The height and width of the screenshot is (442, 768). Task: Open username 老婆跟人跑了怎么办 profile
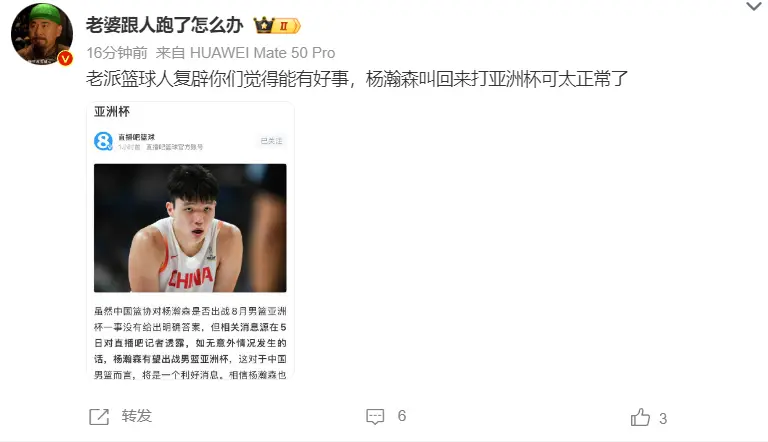165,25
